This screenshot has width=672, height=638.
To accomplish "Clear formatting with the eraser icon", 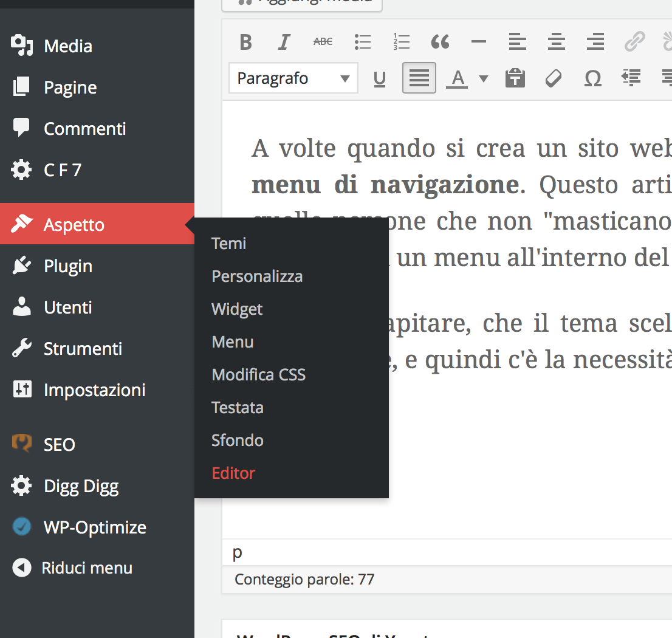I will point(554,78).
